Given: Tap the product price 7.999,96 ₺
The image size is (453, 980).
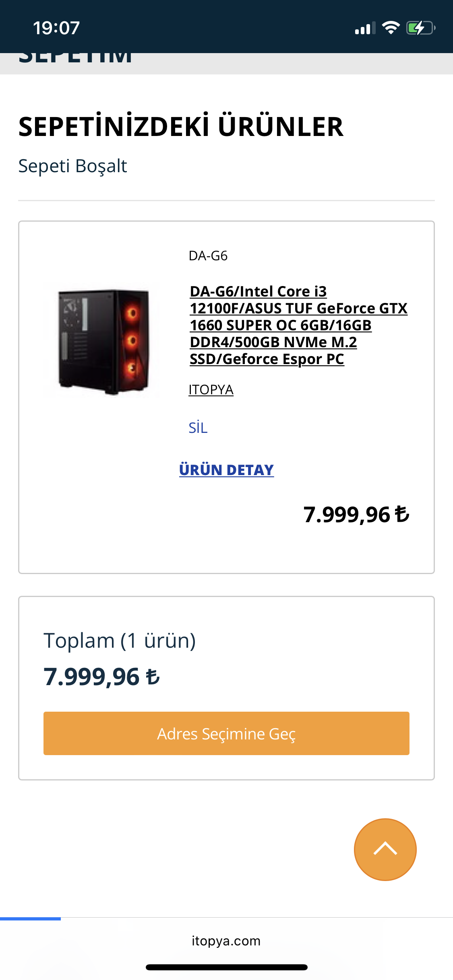Looking at the screenshot, I should tap(356, 515).
